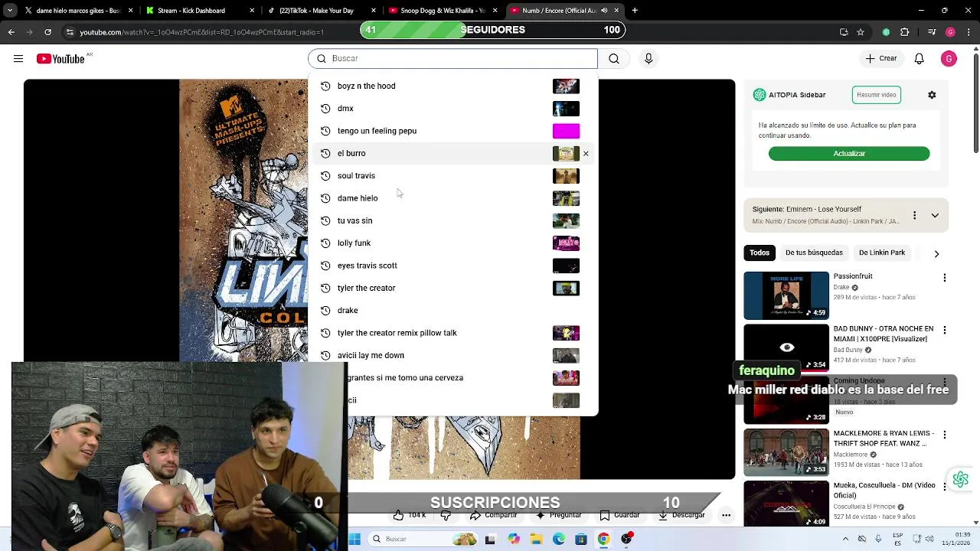Bookmark this page with the star icon
This screenshot has height=551, width=980.
[x=861, y=32]
